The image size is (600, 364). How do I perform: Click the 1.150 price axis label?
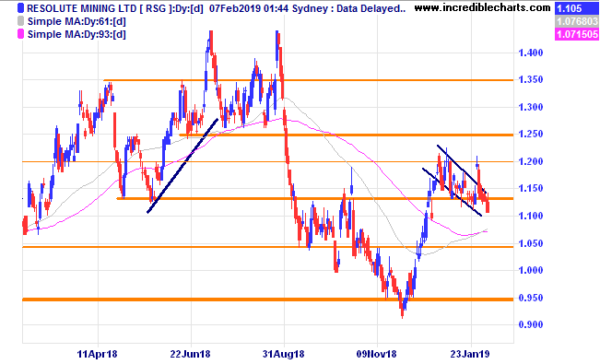point(530,188)
